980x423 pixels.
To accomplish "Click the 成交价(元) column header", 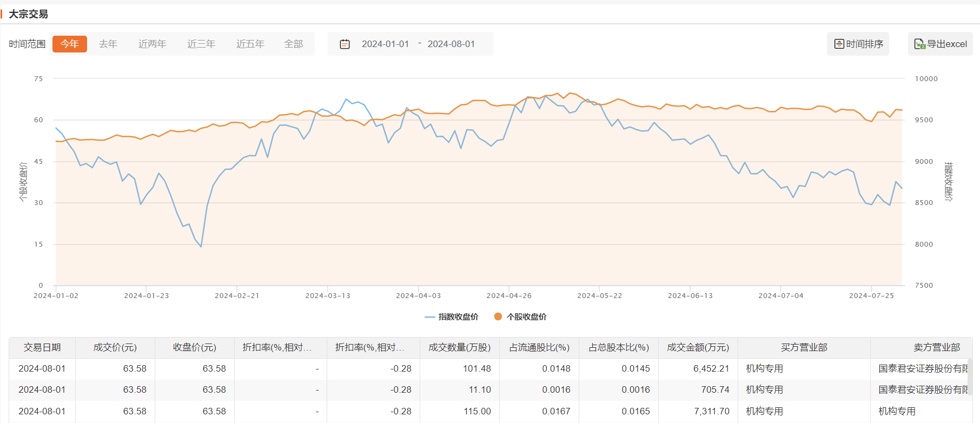I will point(115,347).
